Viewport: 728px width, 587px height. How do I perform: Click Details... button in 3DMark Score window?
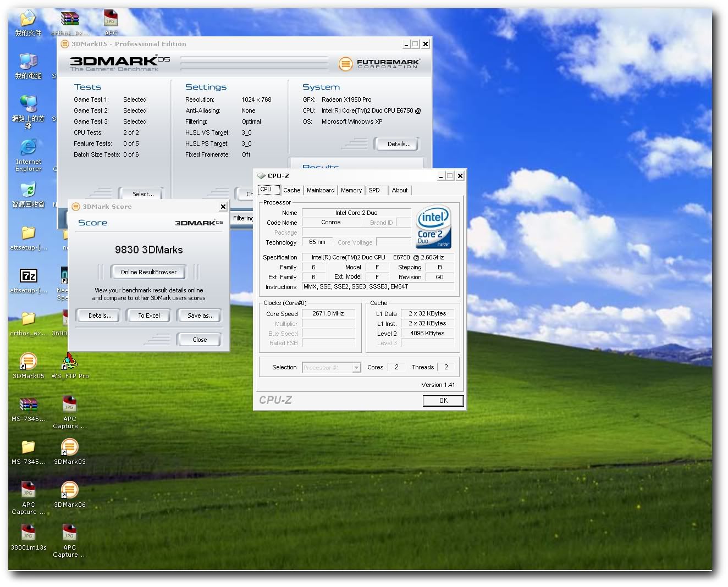pyautogui.click(x=100, y=315)
